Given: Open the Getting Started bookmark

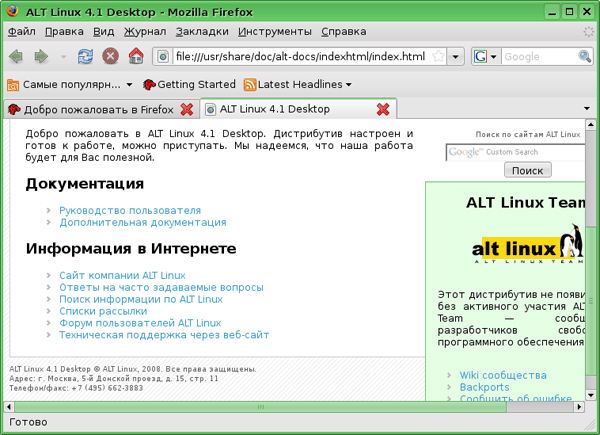Looking at the screenshot, I should pos(189,85).
